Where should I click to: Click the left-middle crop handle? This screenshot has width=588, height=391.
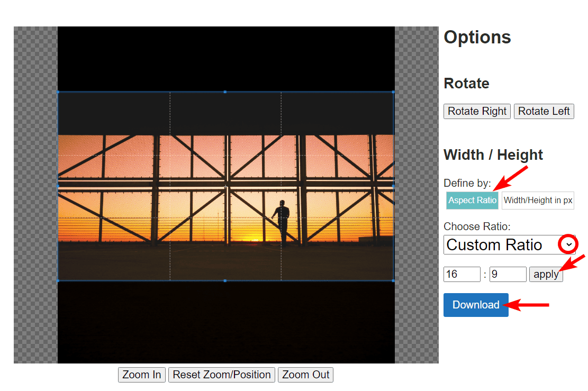(x=57, y=185)
